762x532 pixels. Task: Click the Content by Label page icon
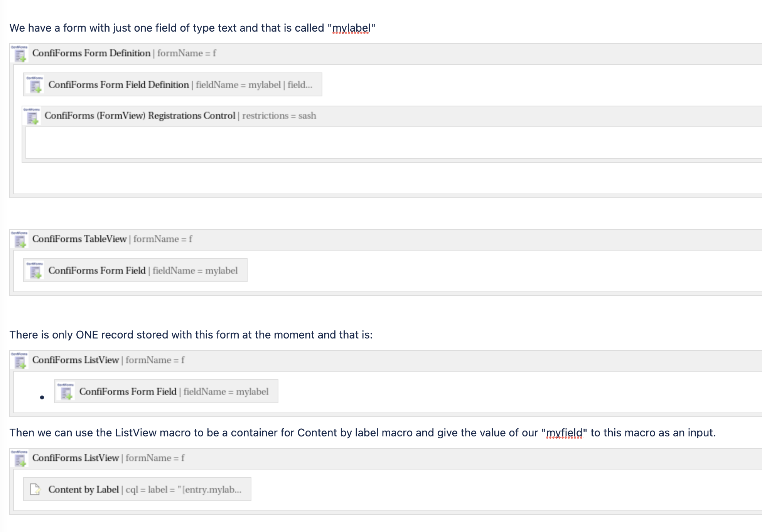pos(35,490)
